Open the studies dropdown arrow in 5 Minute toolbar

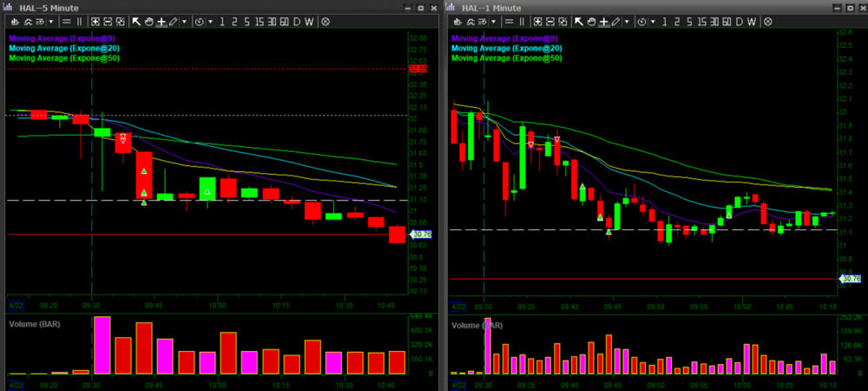50,20
